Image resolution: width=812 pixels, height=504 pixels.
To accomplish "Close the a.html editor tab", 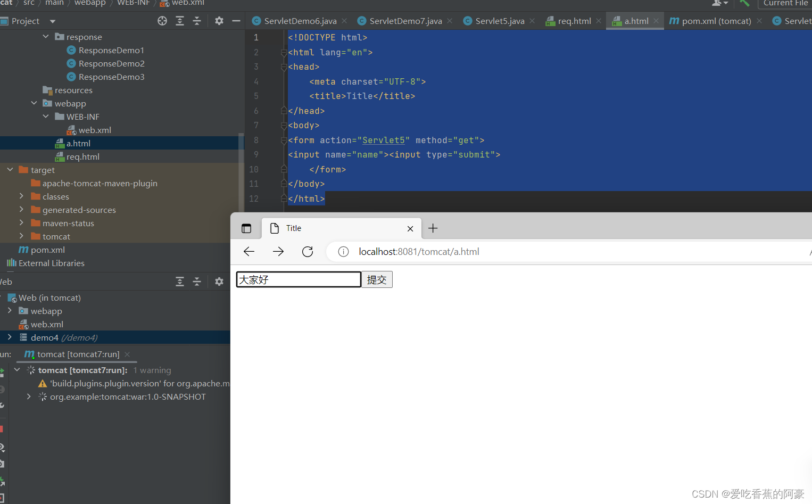I will pos(656,21).
